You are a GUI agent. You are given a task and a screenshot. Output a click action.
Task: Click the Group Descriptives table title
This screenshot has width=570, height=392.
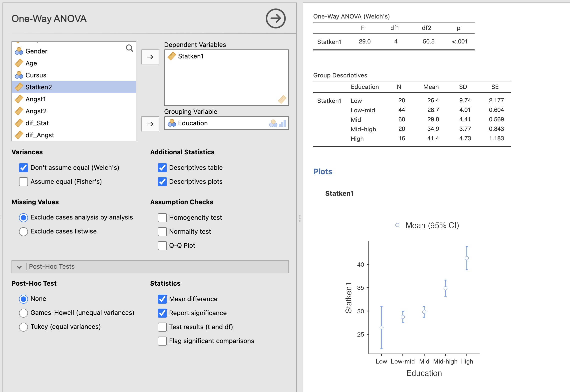[340, 75]
